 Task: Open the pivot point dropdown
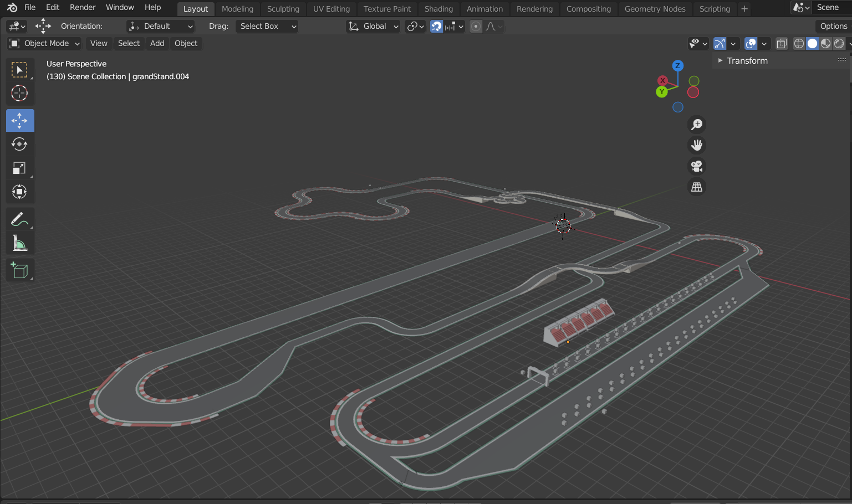pyautogui.click(x=415, y=26)
